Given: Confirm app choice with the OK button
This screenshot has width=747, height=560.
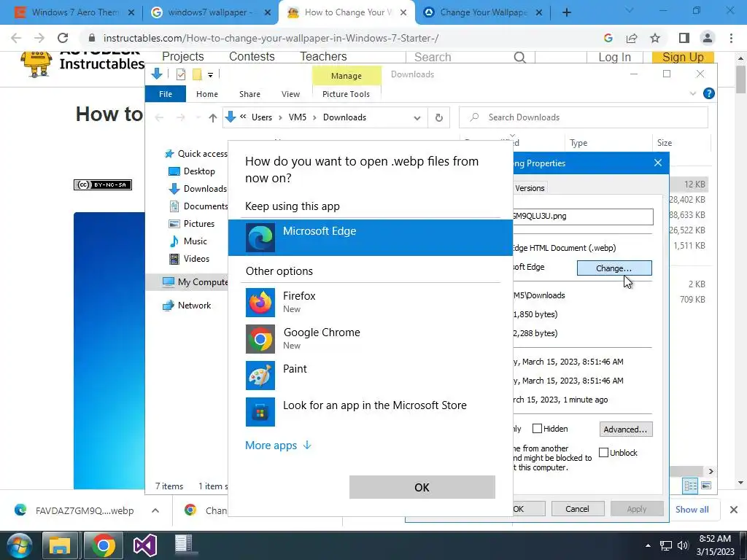Looking at the screenshot, I should click(x=422, y=487).
